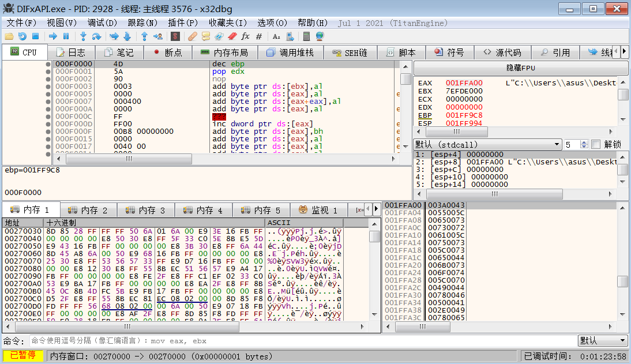The image size is (631, 364).
Task: Open functions with the fx icon
Action: pyautogui.click(x=246, y=36)
